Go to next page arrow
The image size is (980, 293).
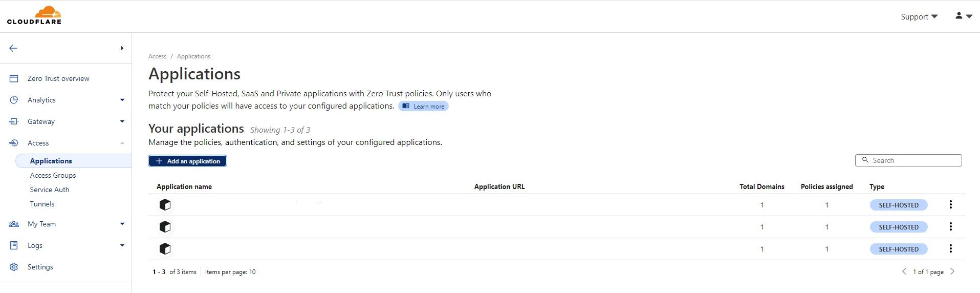click(952, 271)
